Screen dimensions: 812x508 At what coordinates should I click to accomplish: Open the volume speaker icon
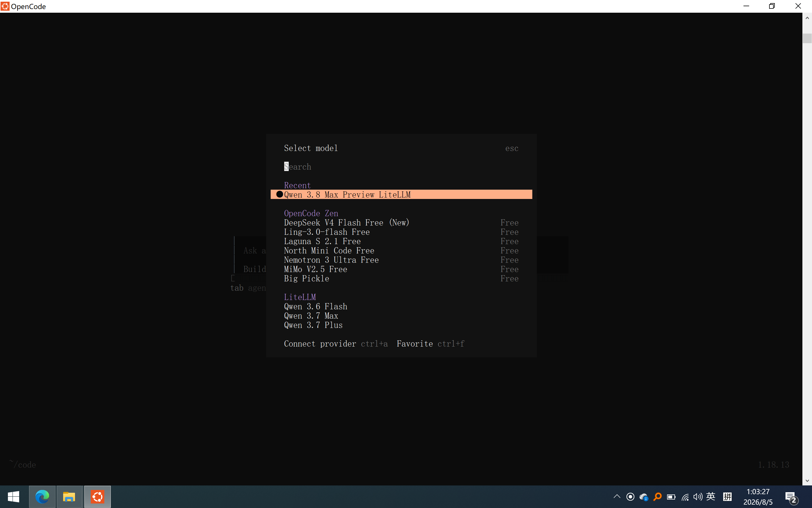[x=698, y=497]
